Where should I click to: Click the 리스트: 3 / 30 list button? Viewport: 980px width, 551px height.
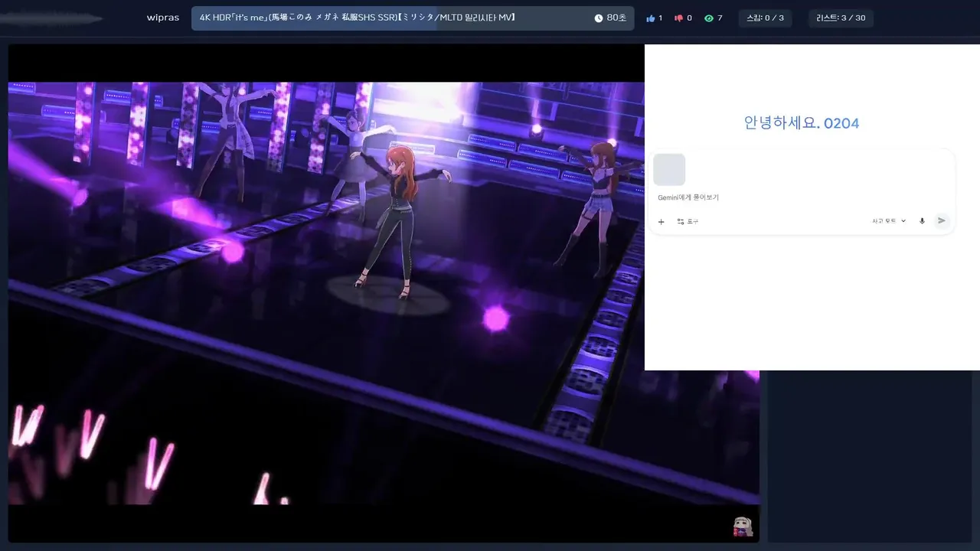(841, 18)
